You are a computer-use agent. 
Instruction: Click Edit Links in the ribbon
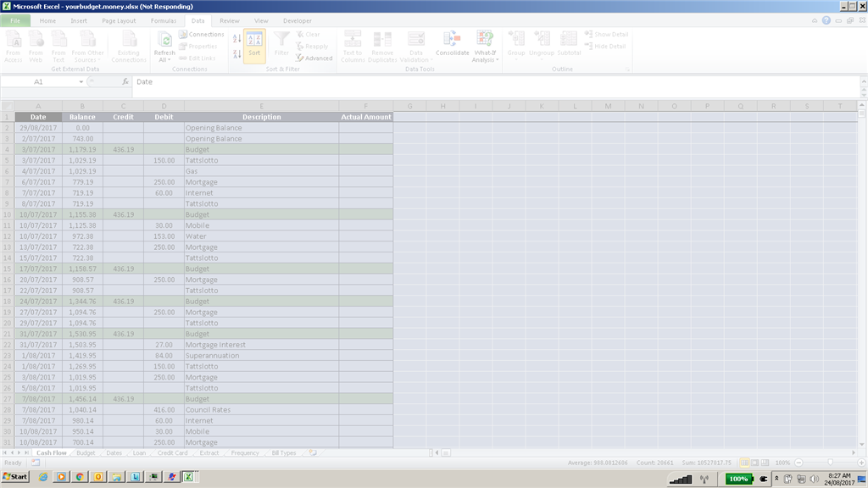(x=197, y=58)
